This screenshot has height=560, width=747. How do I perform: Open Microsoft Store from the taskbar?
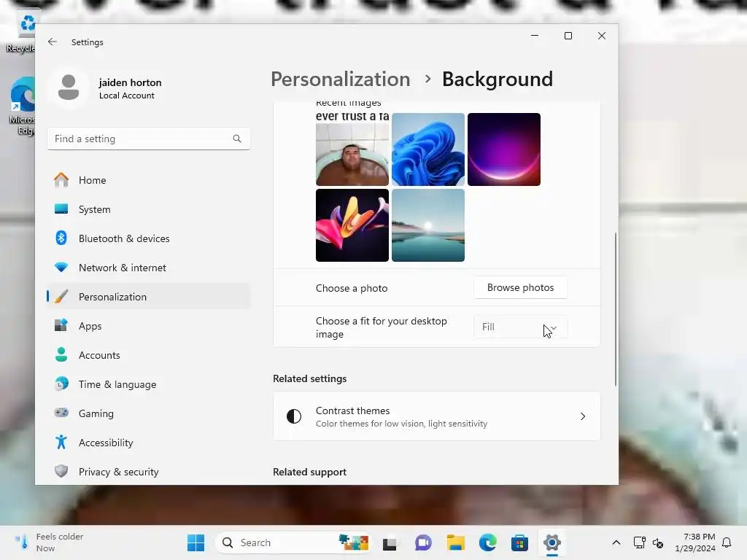pos(519,542)
